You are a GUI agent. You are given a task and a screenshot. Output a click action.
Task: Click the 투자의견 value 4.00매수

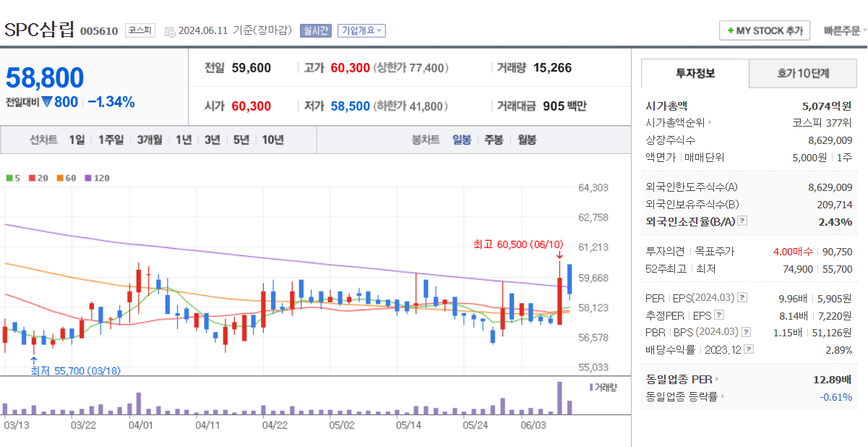793,252
